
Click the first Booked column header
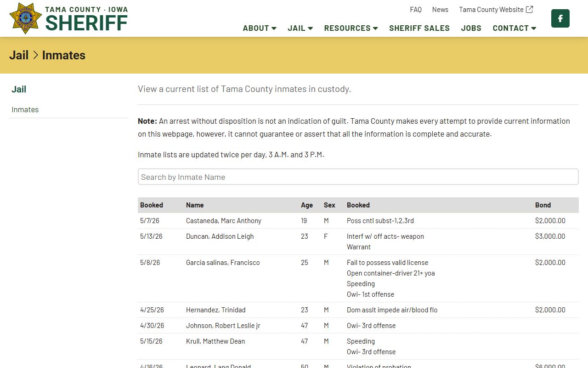152,205
